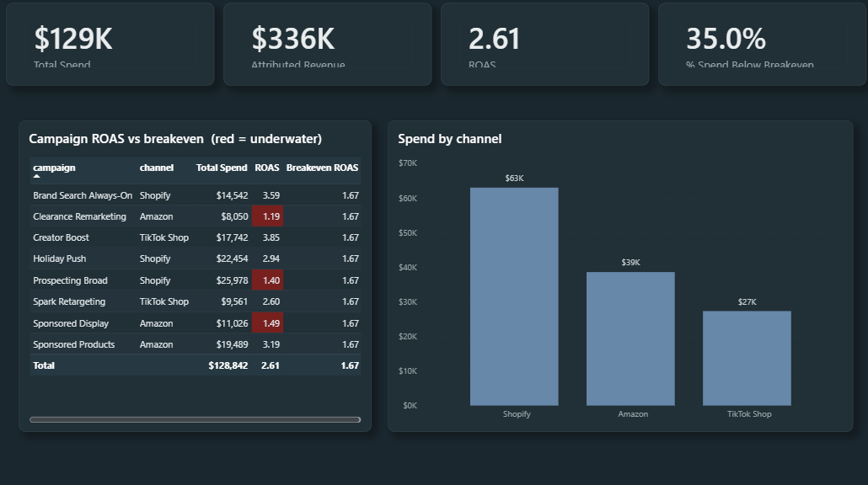
Task: Select the Brand Search Always-On campaign row
Action: (x=196, y=195)
